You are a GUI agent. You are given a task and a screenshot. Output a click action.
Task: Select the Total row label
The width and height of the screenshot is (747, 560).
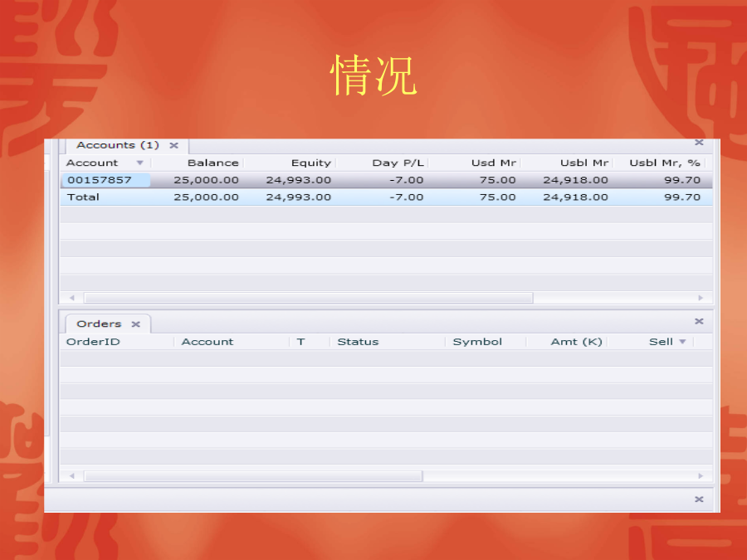(x=83, y=197)
